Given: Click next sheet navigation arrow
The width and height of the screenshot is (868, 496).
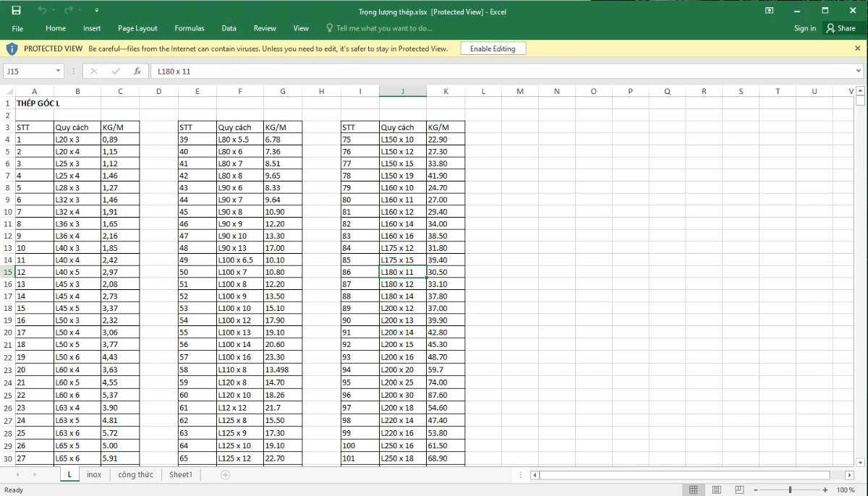Looking at the screenshot, I should point(35,474).
